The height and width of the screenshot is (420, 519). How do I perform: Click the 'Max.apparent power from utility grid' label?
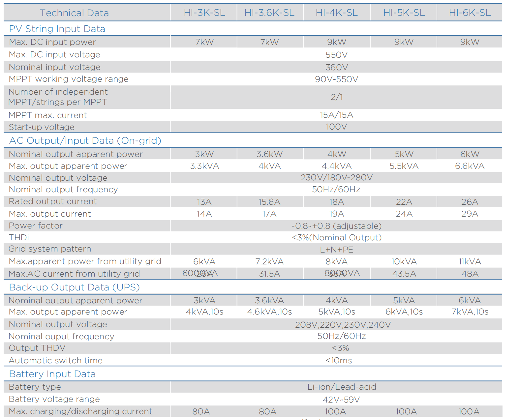[85, 261]
